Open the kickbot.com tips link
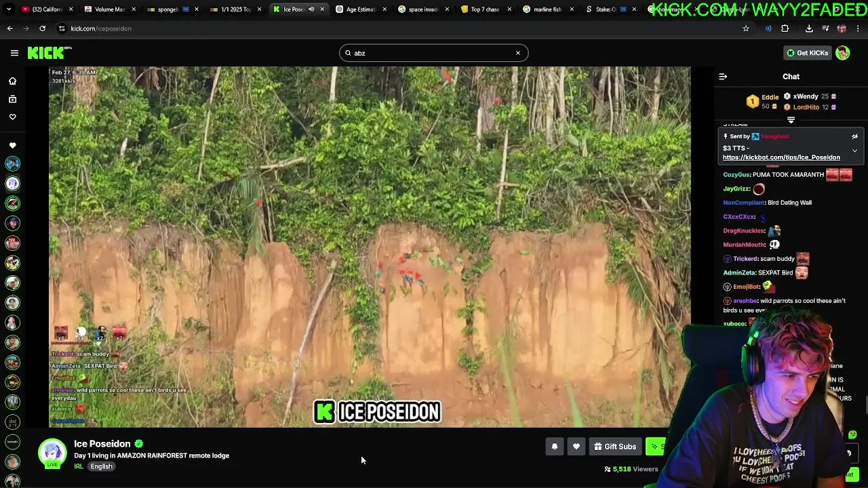This screenshot has height=488, width=868. tap(781, 157)
